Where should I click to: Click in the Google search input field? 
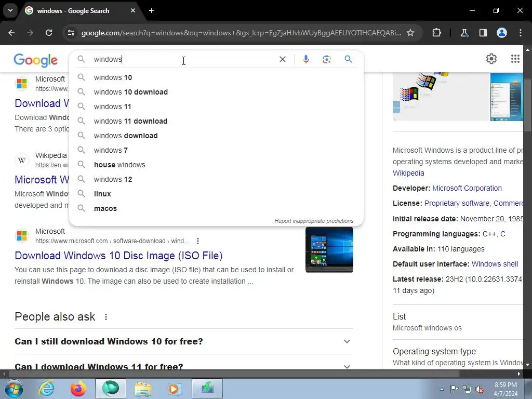(183, 59)
